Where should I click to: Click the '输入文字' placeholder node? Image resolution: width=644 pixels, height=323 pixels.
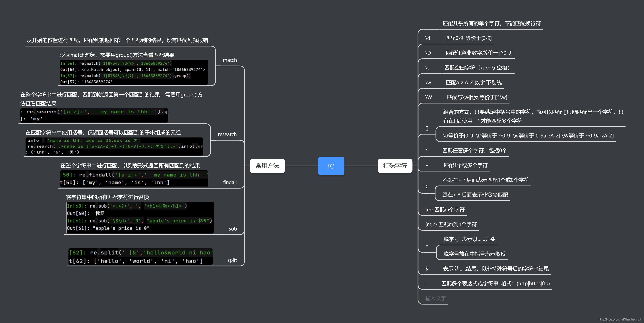(x=436, y=298)
